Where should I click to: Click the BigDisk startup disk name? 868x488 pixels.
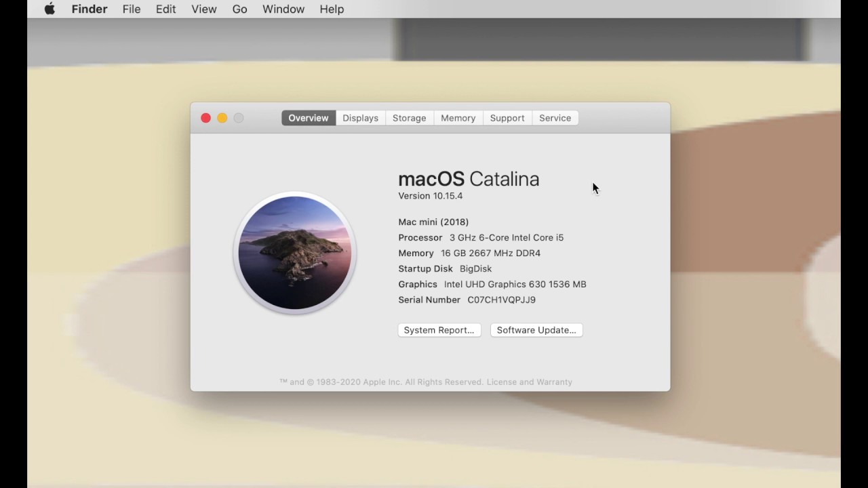476,269
